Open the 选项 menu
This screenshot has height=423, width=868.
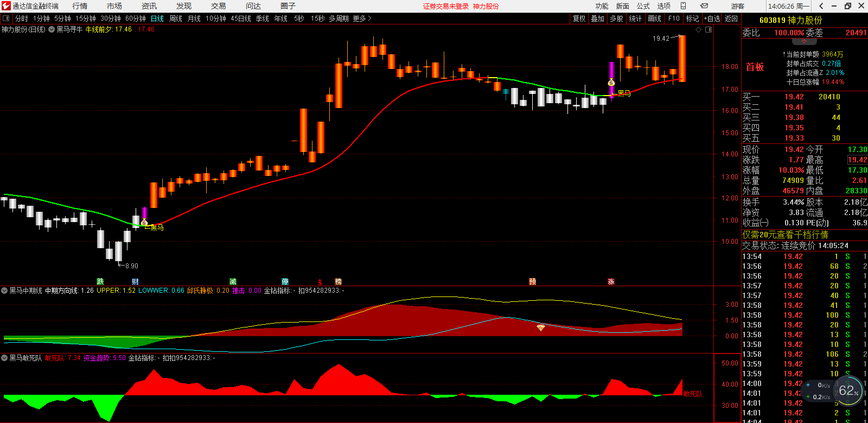[664, 6]
